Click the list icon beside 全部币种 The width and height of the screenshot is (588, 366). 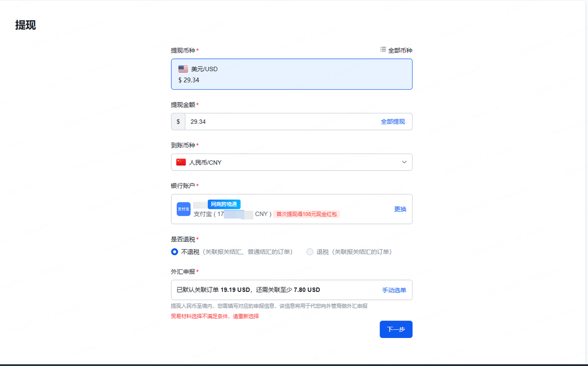[383, 50]
